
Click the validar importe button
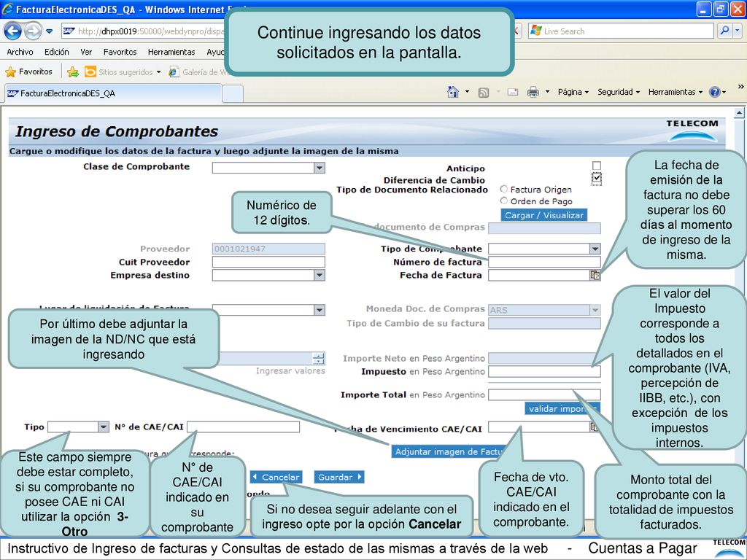(x=562, y=408)
